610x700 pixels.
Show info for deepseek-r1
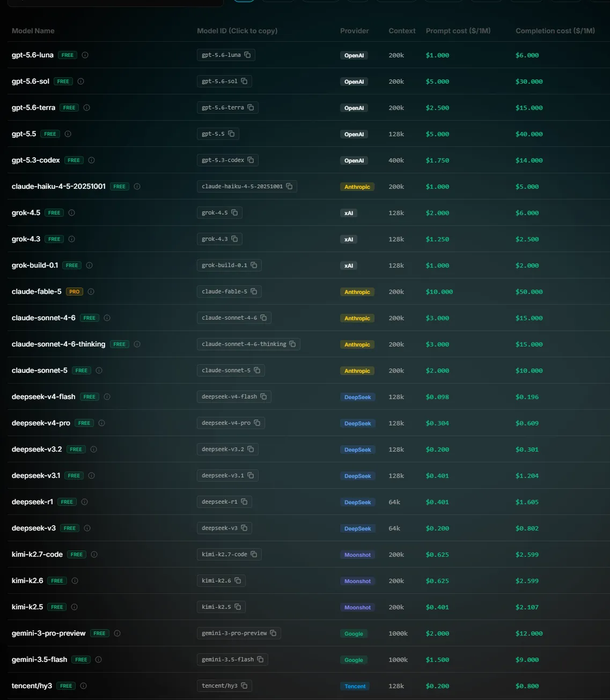(84, 502)
